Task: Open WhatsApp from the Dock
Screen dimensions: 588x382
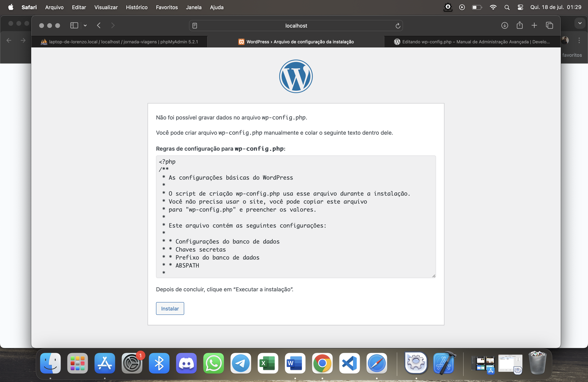Action: (213, 363)
